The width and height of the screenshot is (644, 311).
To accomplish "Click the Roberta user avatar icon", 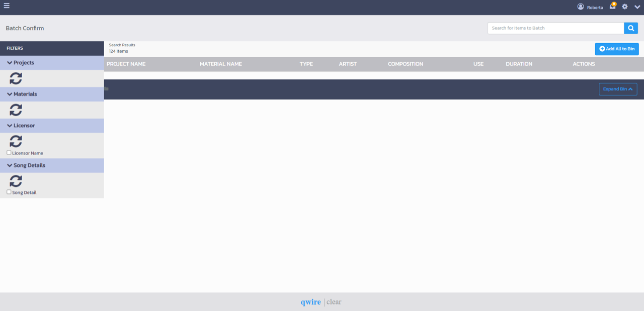I will (581, 7).
